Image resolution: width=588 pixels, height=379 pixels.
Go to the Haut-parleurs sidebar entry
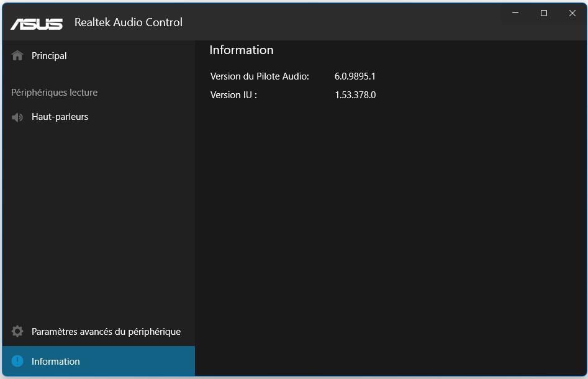[x=60, y=117]
